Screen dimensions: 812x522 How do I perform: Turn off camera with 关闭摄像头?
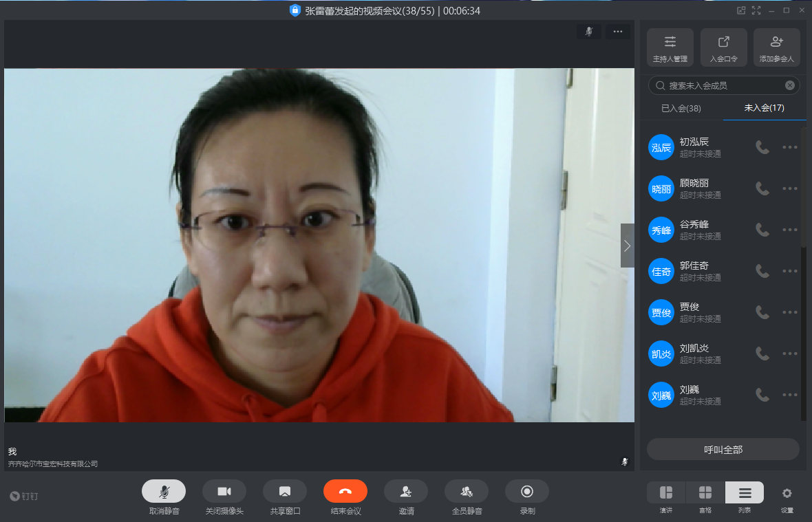click(x=224, y=491)
